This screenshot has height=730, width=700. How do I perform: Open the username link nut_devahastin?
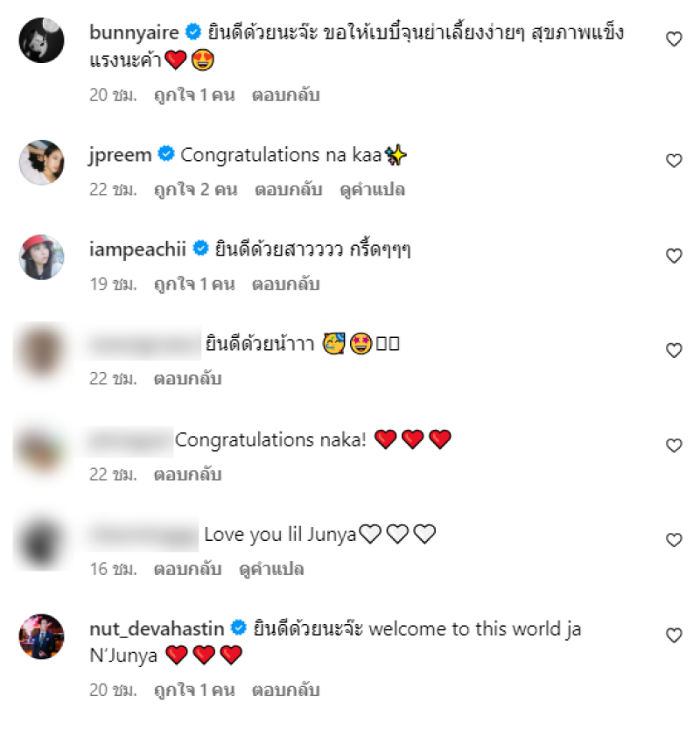(157, 629)
